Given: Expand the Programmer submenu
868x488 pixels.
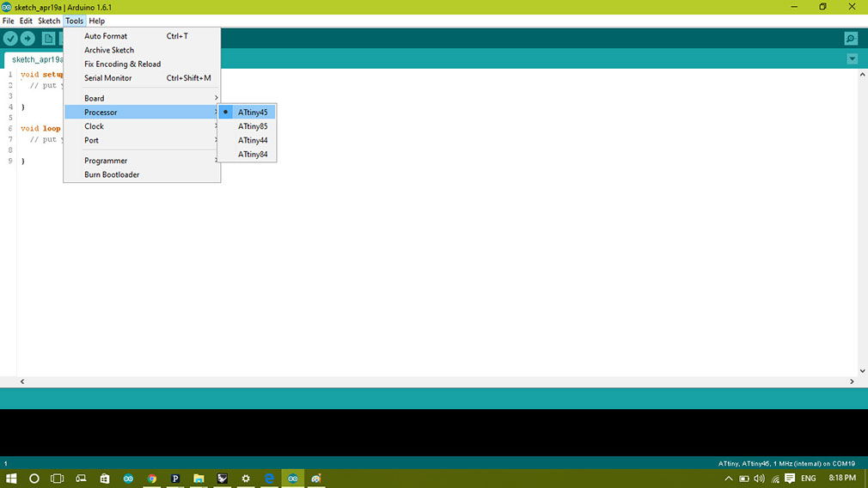Looking at the screenshot, I should pyautogui.click(x=143, y=161).
